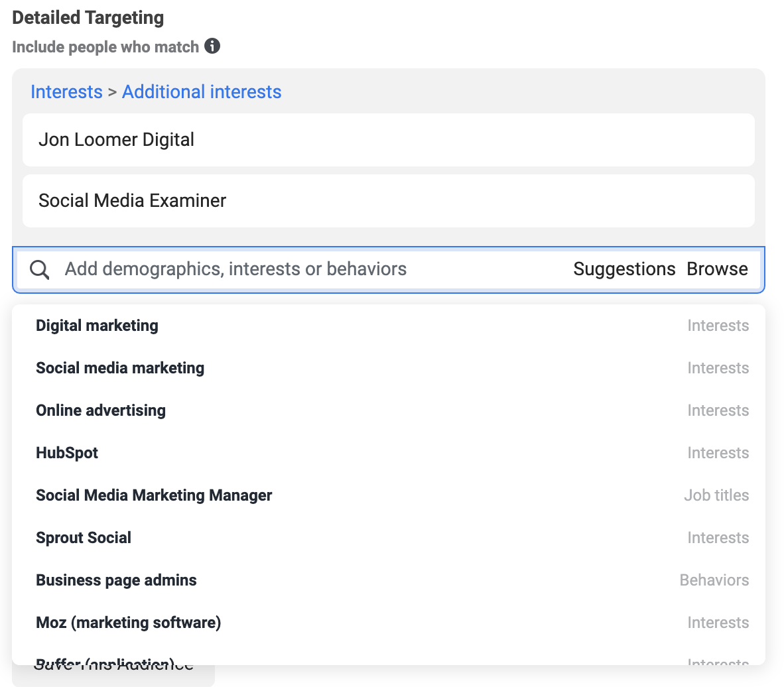This screenshot has width=784, height=687.
Task: Choose HubSpot suggestion
Action: click(x=389, y=453)
